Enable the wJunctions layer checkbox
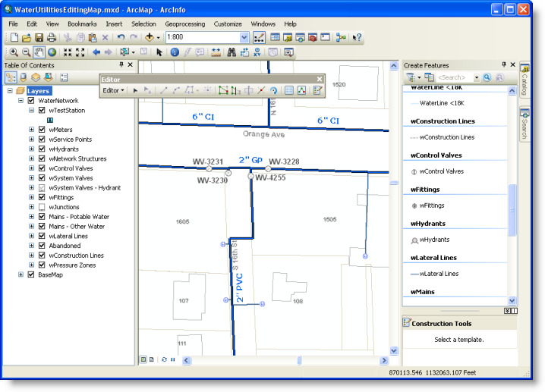545x392 pixels. [42, 207]
